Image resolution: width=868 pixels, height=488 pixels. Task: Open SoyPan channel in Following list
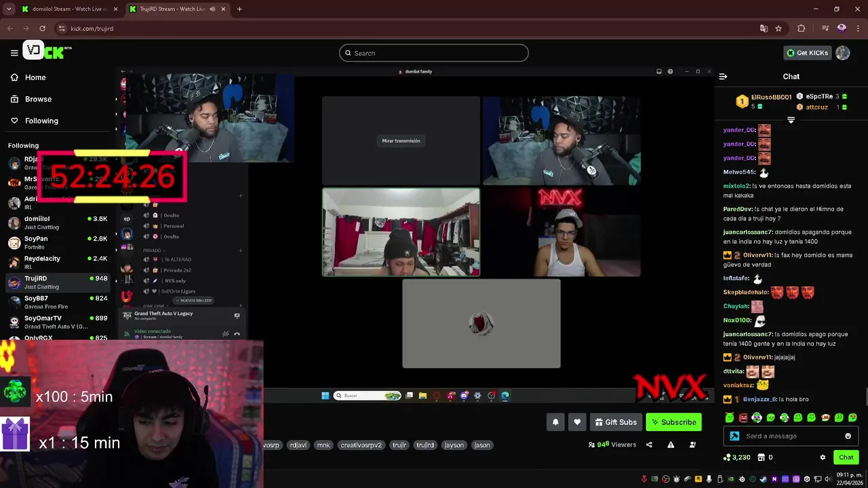coord(58,243)
